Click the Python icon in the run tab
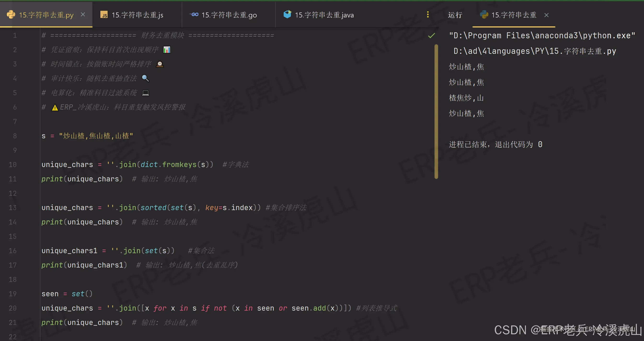 [x=484, y=15]
